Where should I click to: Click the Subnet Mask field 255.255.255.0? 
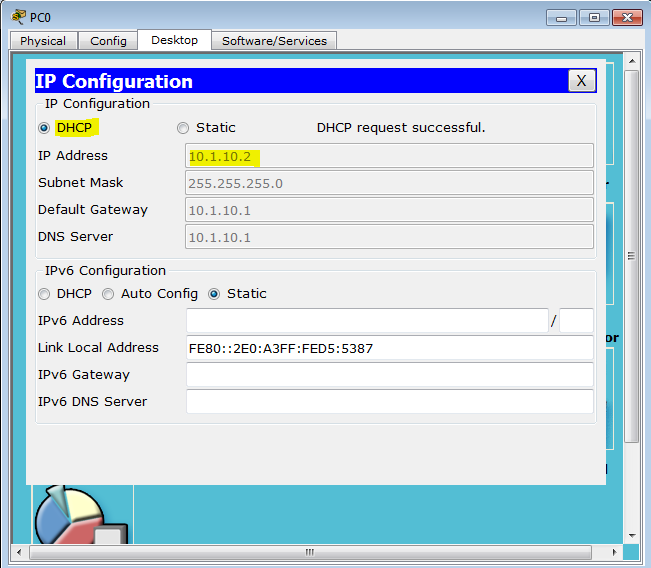click(389, 183)
